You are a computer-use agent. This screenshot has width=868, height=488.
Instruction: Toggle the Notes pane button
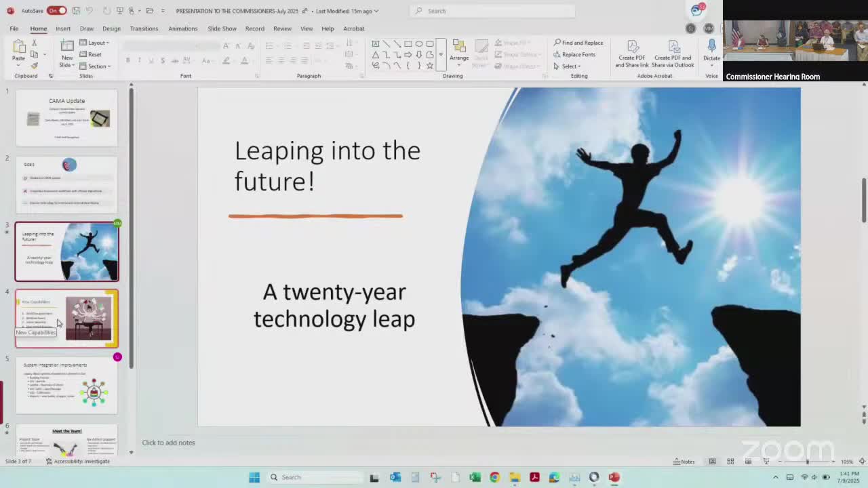[x=684, y=462]
